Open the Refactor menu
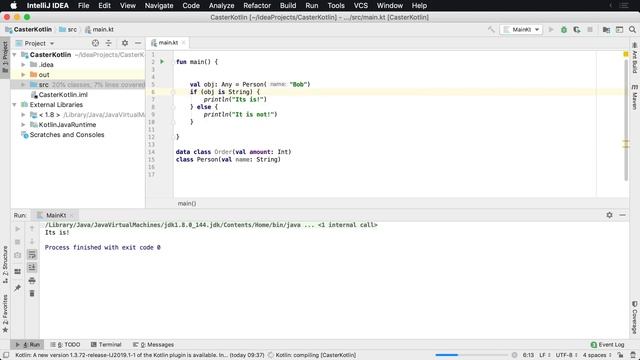 pos(257,5)
